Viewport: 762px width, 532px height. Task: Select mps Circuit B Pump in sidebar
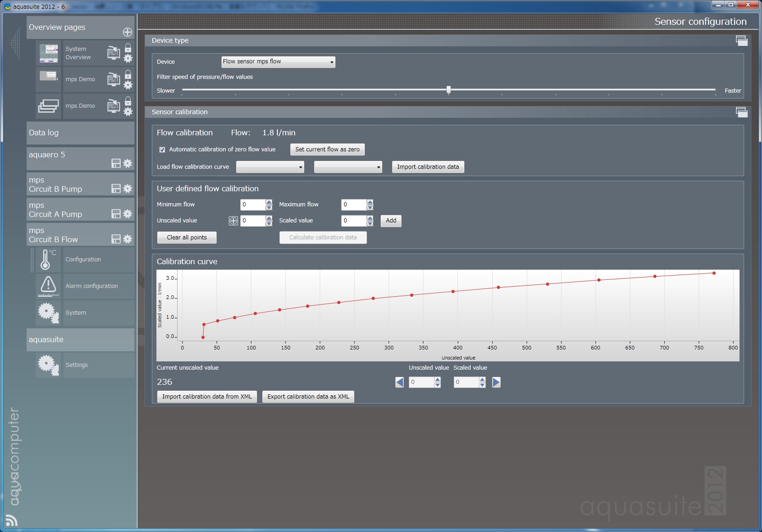[69, 184]
